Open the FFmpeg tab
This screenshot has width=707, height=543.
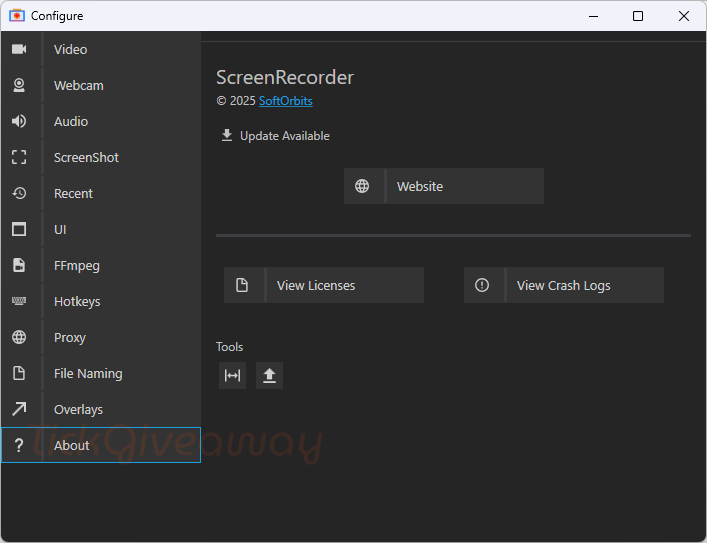pos(101,265)
